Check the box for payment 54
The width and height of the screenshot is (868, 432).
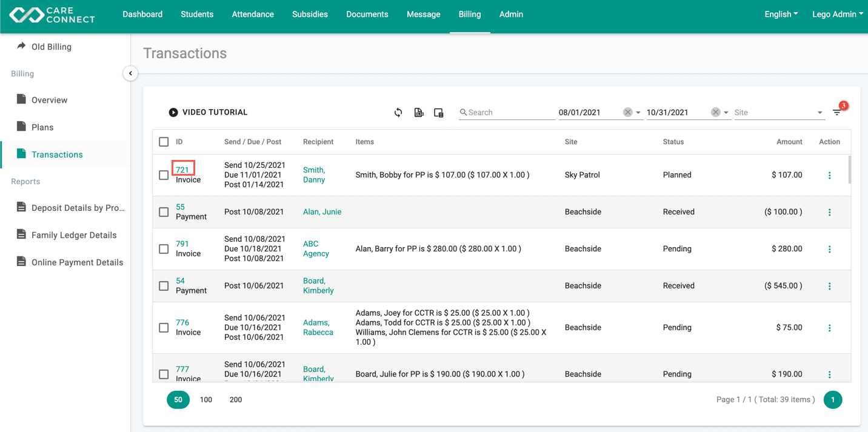[x=164, y=286]
